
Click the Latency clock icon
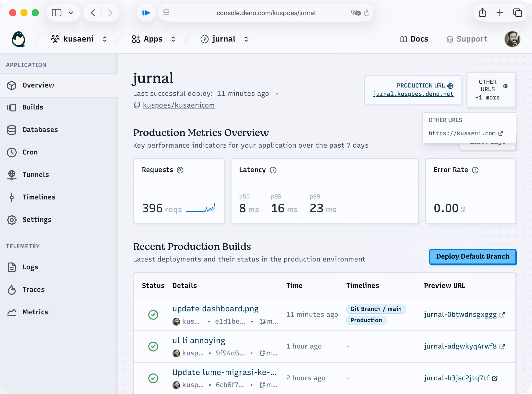point(273,170)
